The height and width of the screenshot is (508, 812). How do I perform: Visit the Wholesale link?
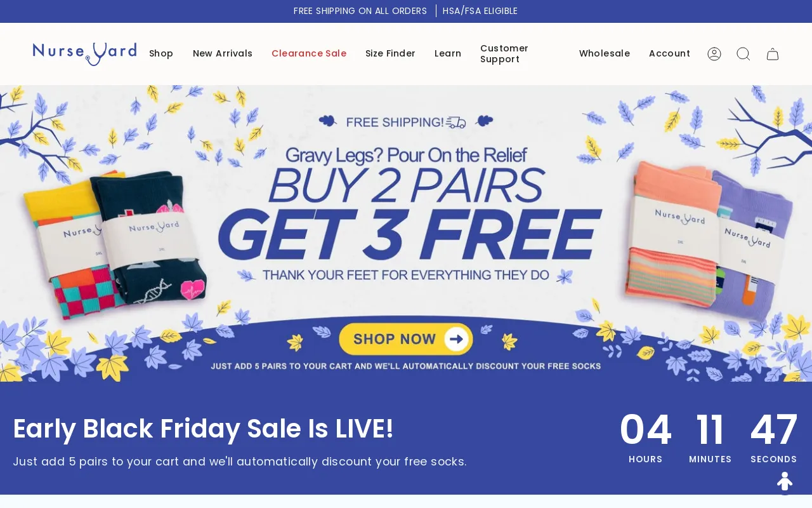(x=605, y=54)
